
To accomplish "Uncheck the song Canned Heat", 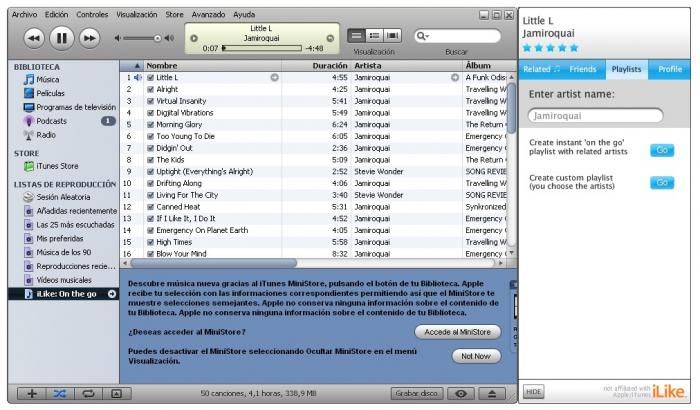I will point(150,207).
